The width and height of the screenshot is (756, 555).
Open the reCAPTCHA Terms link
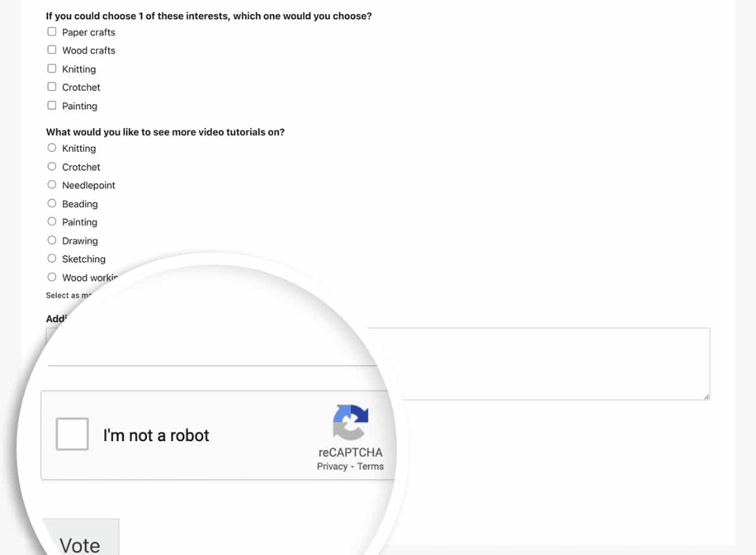tap(371, 466)
